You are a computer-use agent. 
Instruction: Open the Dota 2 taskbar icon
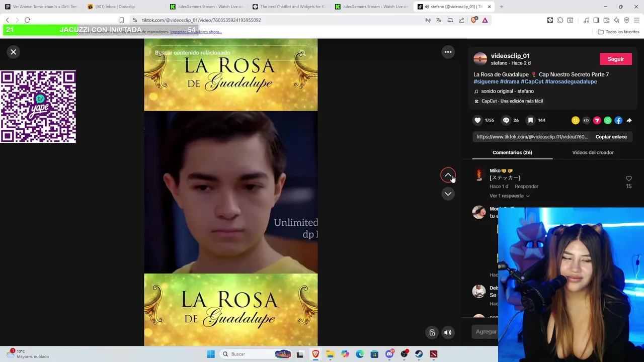(433, 354)
